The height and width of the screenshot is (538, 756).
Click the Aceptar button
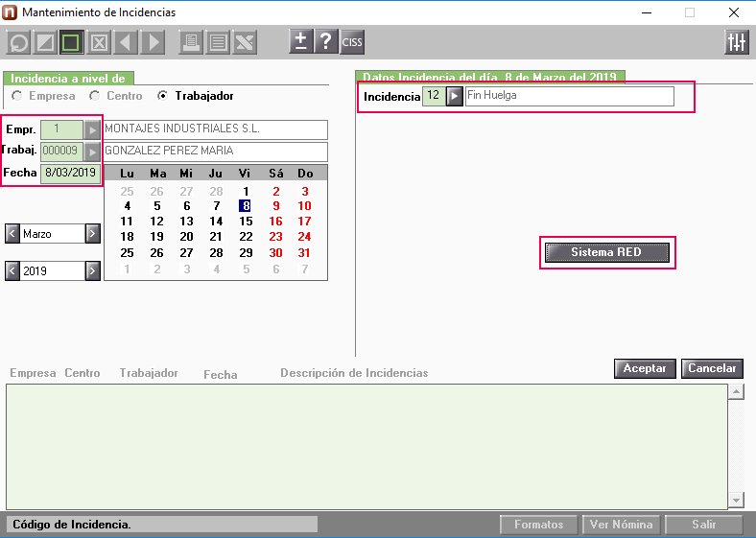[645, 369]
